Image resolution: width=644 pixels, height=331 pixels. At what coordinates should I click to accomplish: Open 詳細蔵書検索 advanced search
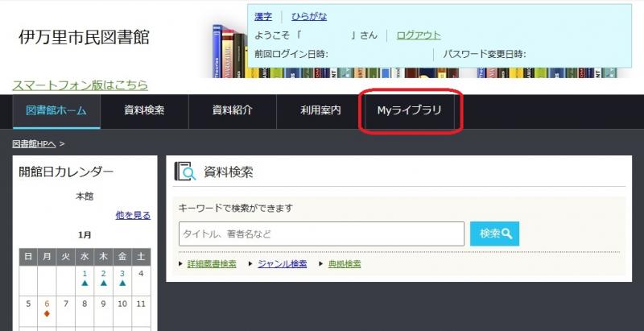pyautogui.click(x=212, y=263)
